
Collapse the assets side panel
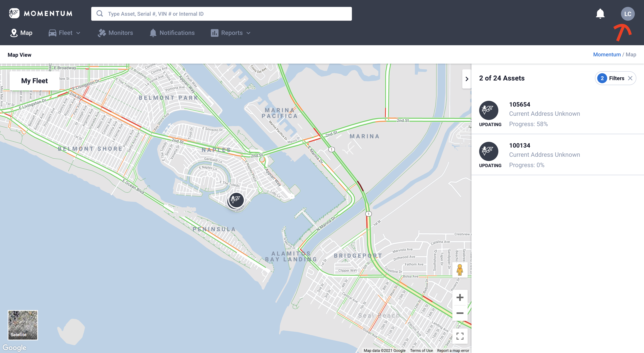tap(467, 79)
